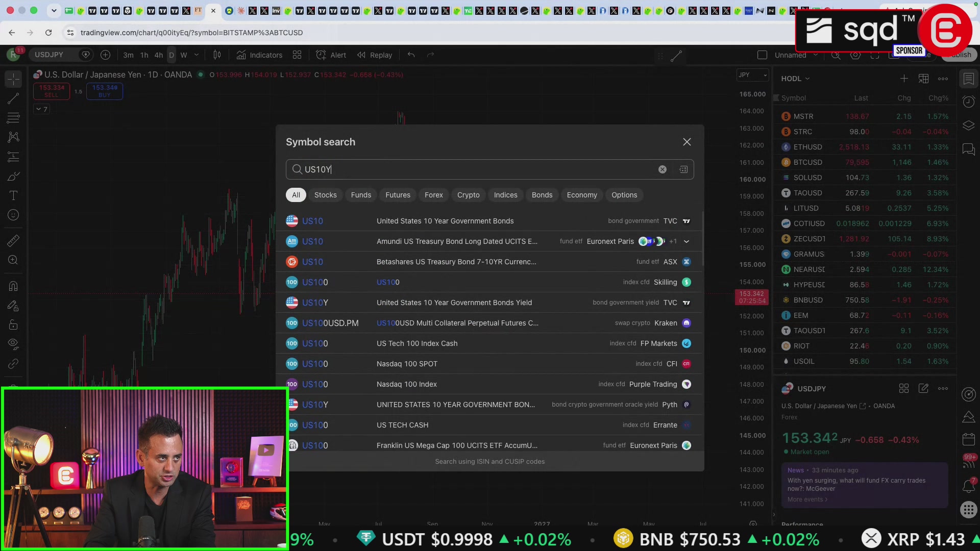Choose US10Y United States 10 Year Government Bonds Yield TVC
980x551 pixels.
click(x=489, y=303)
